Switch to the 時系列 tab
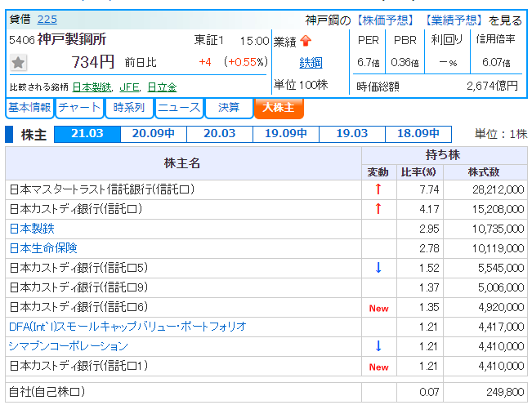Viewport: 532px width, 405px height. point(129,108)
